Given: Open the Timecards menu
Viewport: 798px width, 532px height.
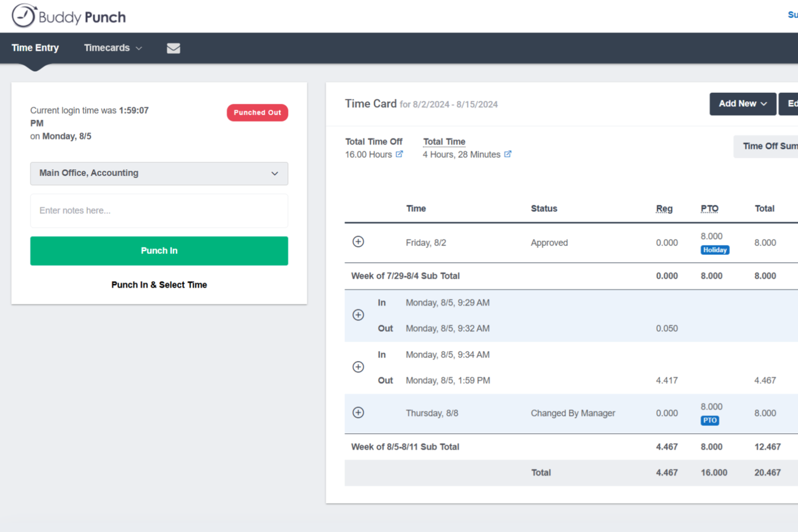Looking at the screenshot, I should point(113,48).
